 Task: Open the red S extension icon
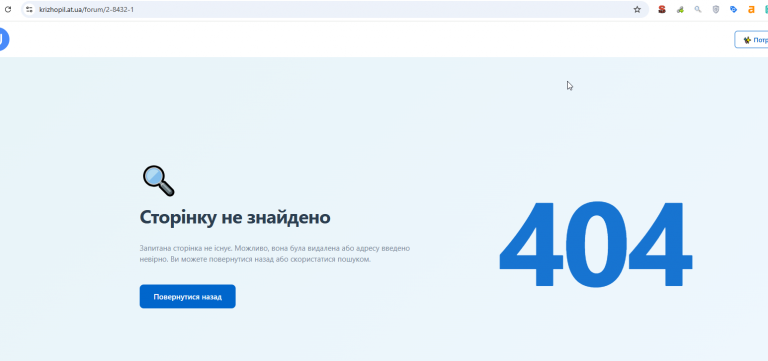click(662, 9)
